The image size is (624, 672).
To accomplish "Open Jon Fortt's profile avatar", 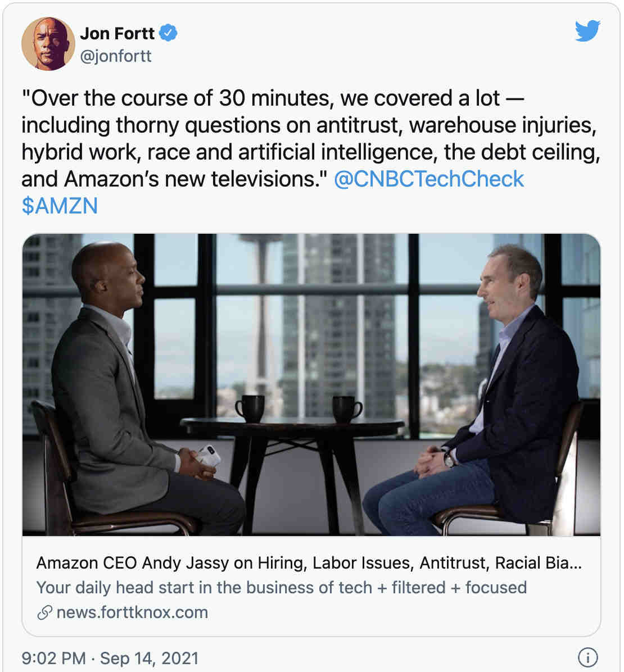I will (x=48, y=44).
